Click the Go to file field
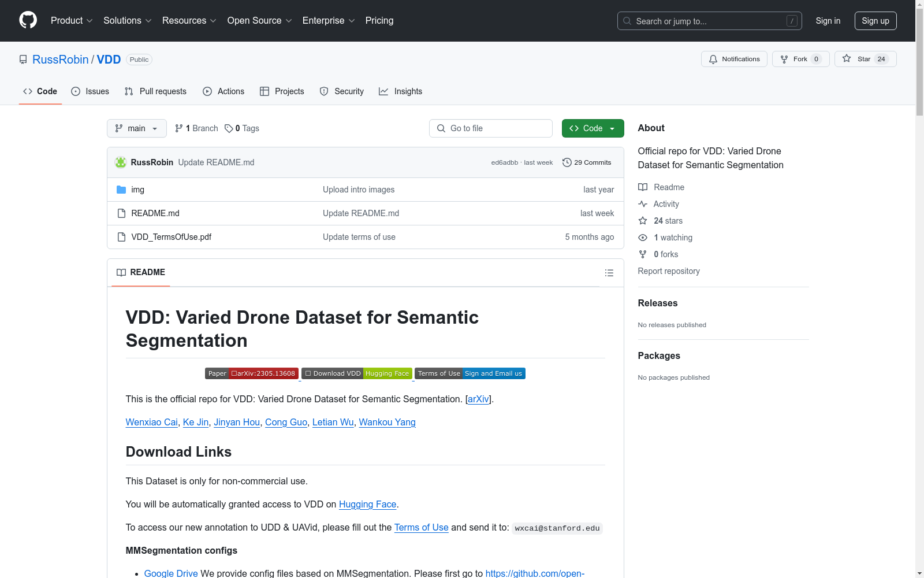Image resolution: width=924 pixels, height=578 pixels. [x=491, y=128]
